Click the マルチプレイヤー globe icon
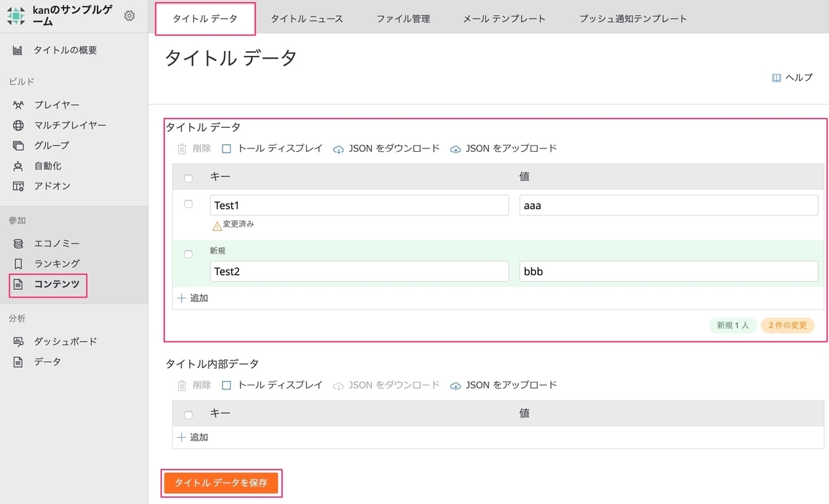The width and height of the screenshot is (829, 504). click(x=18, y=125)
